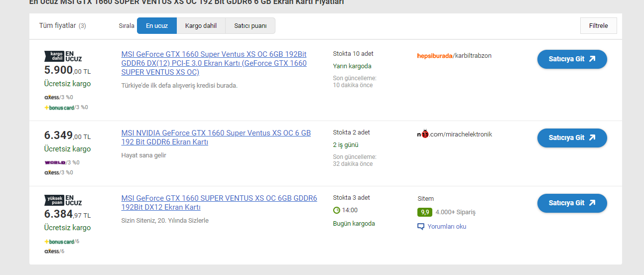Go to seller for 5.900 TL offer

tap(572, 59)
